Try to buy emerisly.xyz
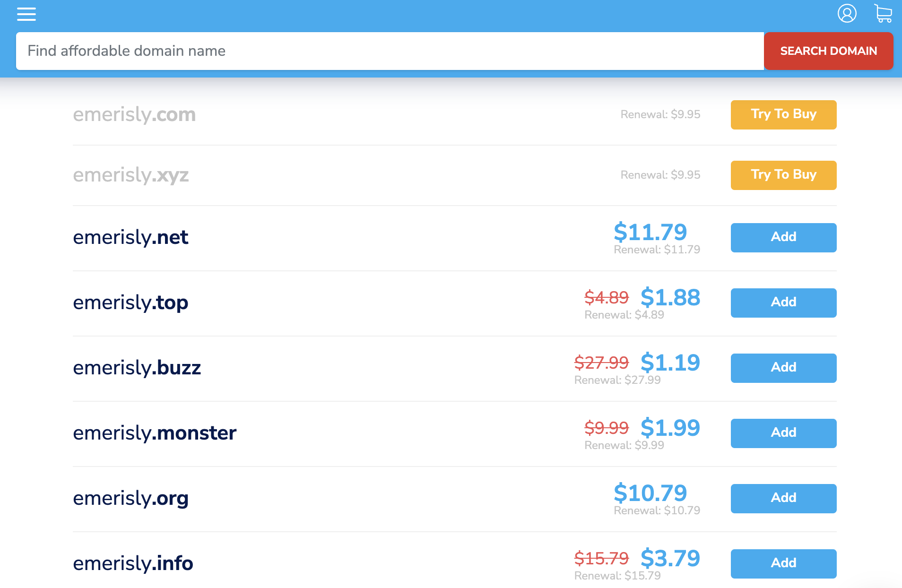 point(783,175)
